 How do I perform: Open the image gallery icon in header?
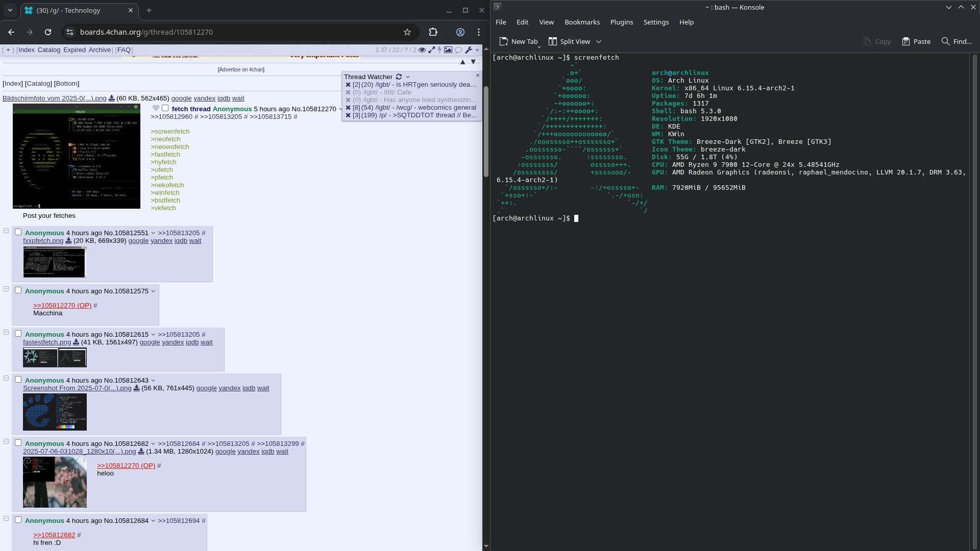pos(448,50)
